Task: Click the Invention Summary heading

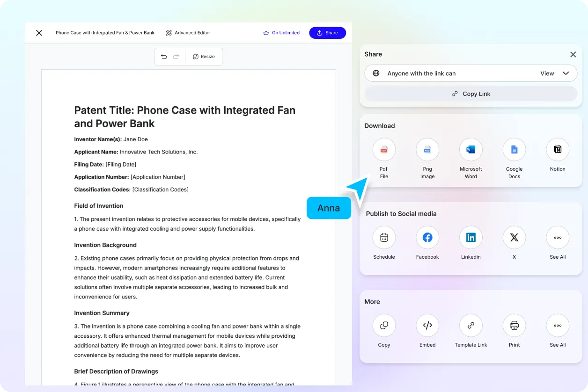Action: click(x=102, y=313)
